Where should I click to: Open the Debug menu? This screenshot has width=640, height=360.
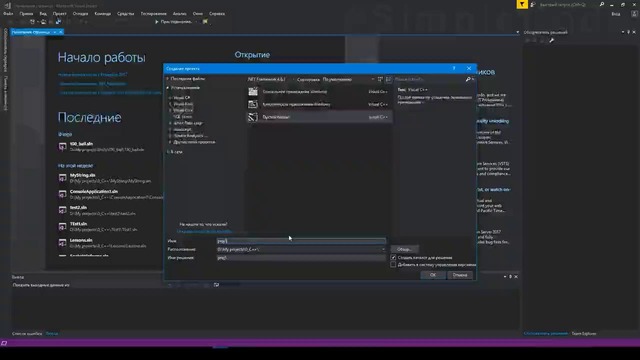coord(80,13)
